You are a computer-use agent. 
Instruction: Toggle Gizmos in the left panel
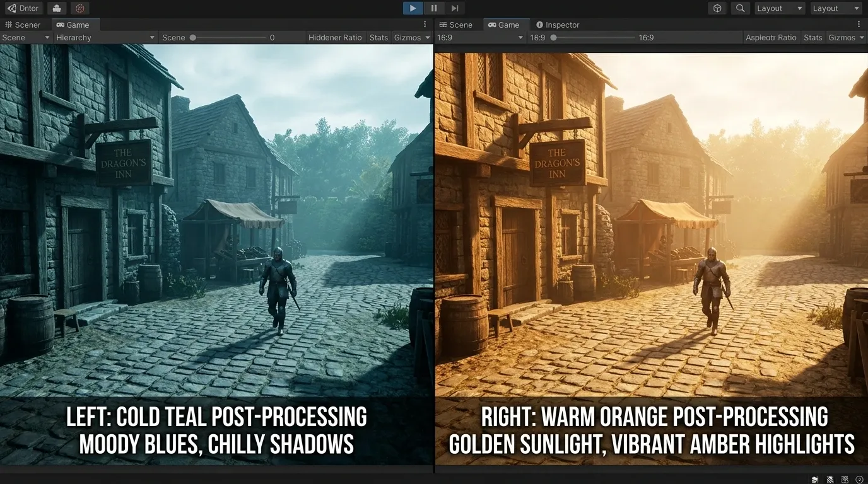pyautogui.click(x=407, y=38)
